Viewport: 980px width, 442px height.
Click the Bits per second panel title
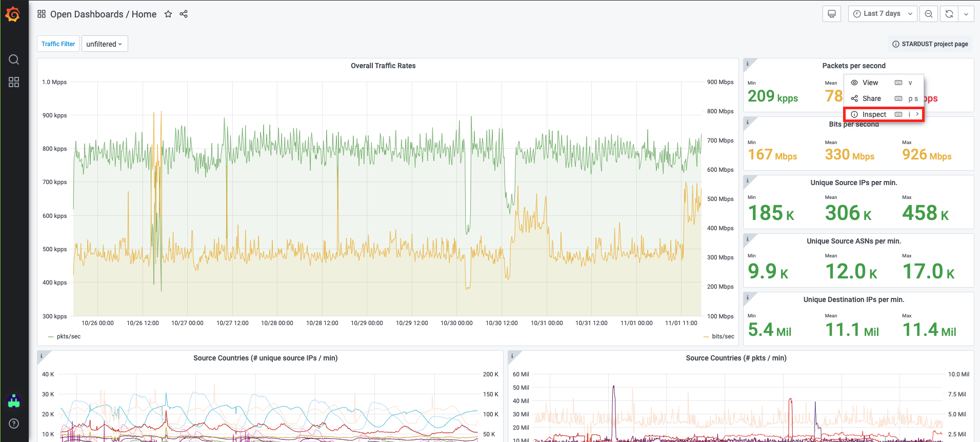(854, 124)
